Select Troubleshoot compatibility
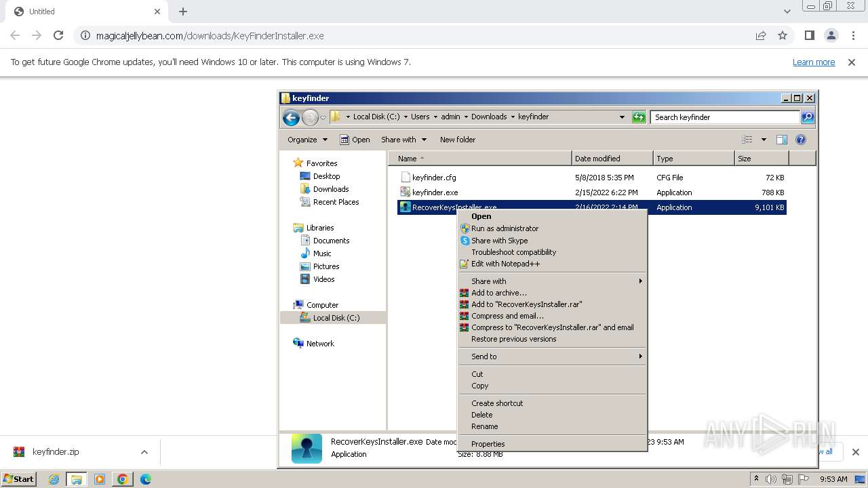The image size is (868, 488). [552, 252]
